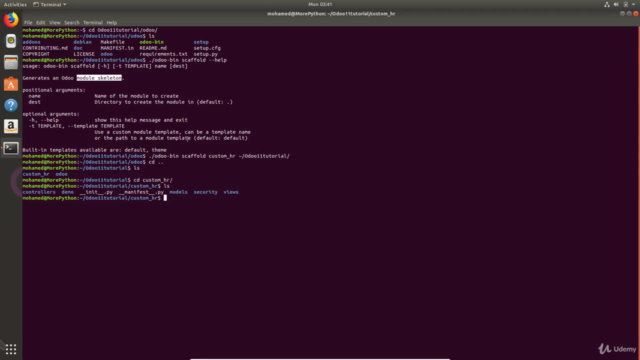Open the Amazon launcher in dock
The height and width of the screenshot is (360, 640).
click(11, 127)
